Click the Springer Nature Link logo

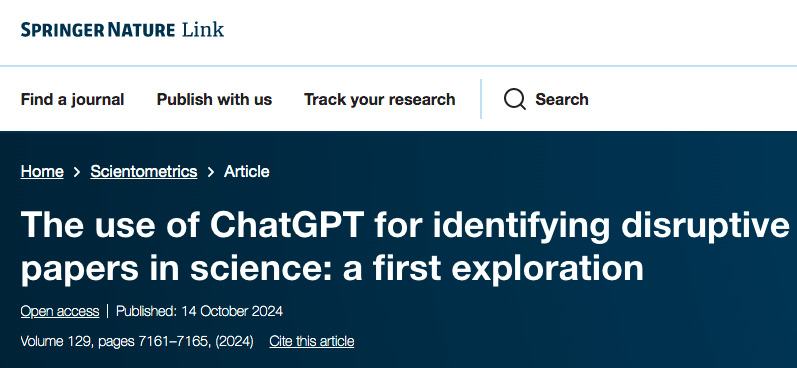[122, 29]
